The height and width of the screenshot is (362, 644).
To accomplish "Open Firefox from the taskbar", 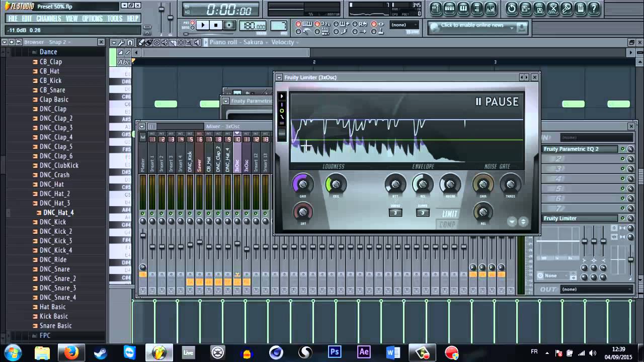I will 71,352.
